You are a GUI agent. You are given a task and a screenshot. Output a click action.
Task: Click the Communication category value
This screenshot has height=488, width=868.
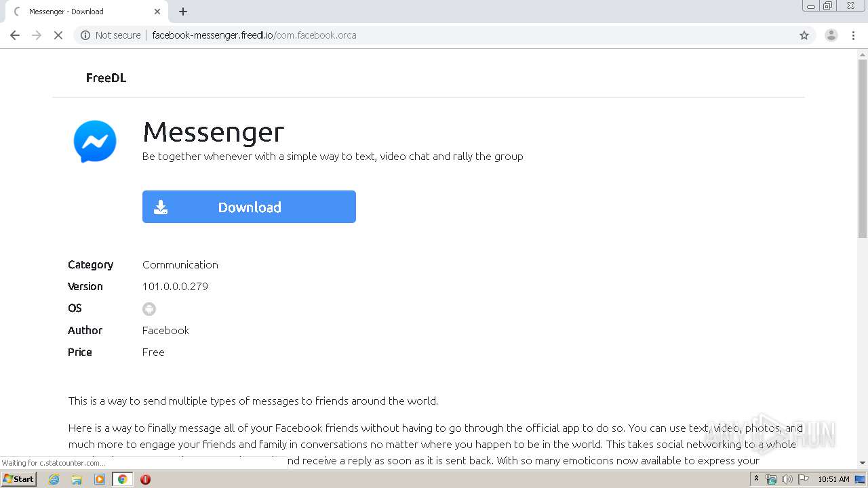pyautogui.click(x=180, y=264)
